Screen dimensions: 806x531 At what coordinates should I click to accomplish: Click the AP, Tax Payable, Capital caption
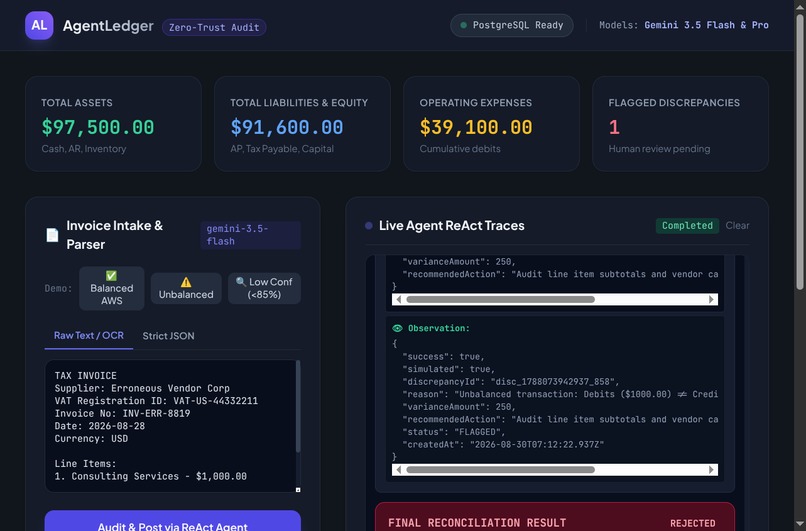(282, 149)
